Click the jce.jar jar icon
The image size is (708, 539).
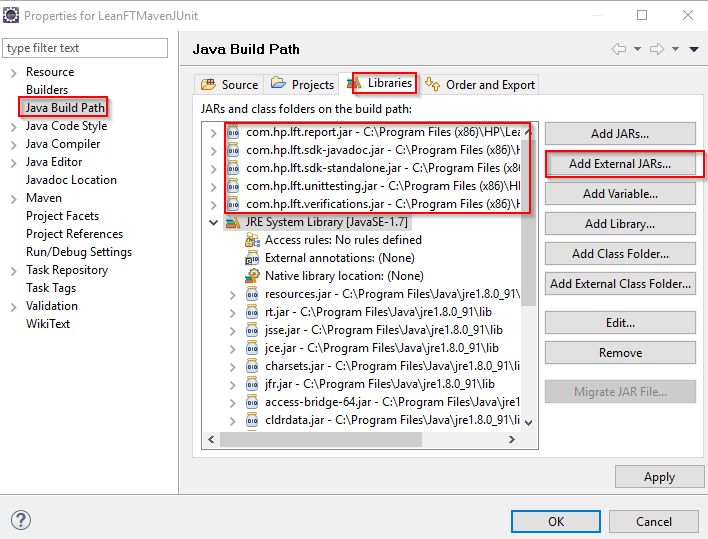(252, 348)
